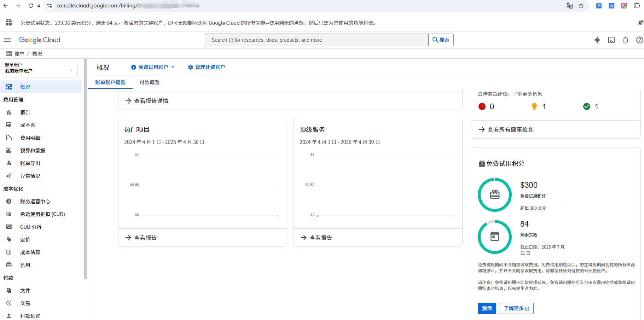Open the browser extensions puzzle icon
Viewport: 644px width, 320px height.
coord(637,6)
